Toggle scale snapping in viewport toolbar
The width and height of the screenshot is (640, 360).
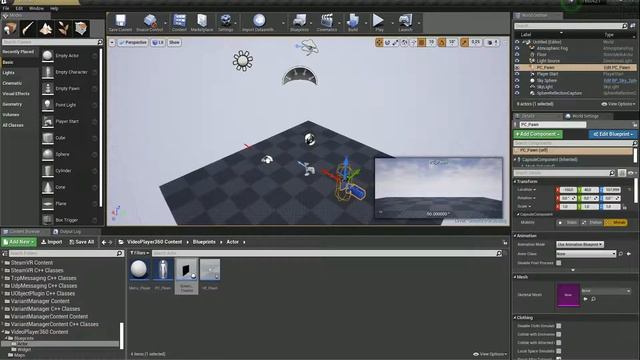click(x=464, y=42)
